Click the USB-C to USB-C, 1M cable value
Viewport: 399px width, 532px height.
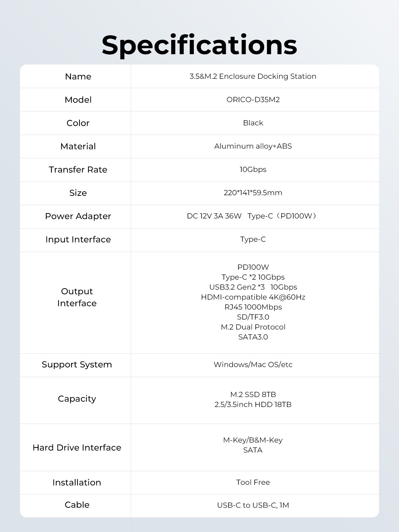tap(253, 505)
